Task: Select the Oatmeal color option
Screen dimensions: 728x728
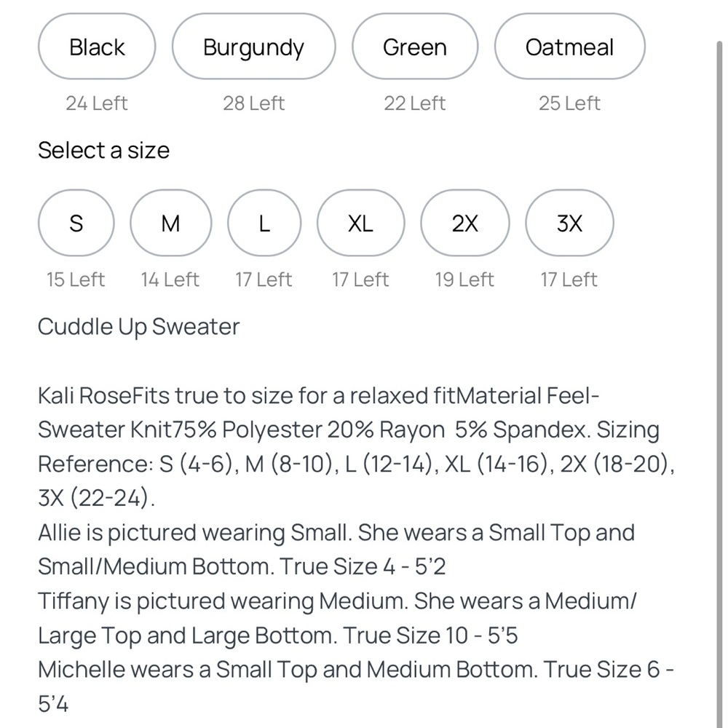Action: 570,47
